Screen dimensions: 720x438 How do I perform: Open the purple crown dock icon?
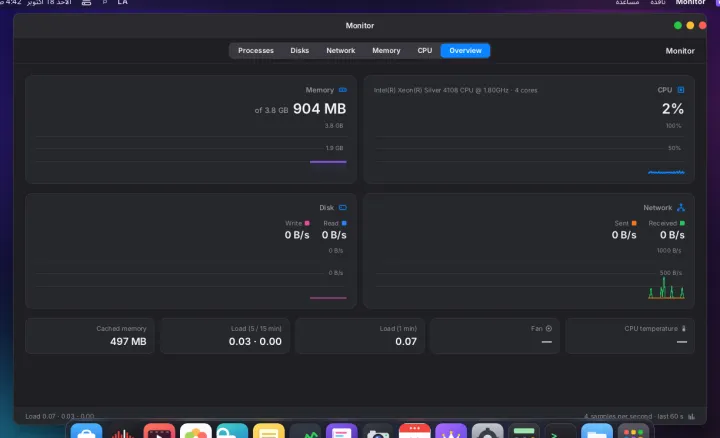pyautogui.click(x=451, y=432)
